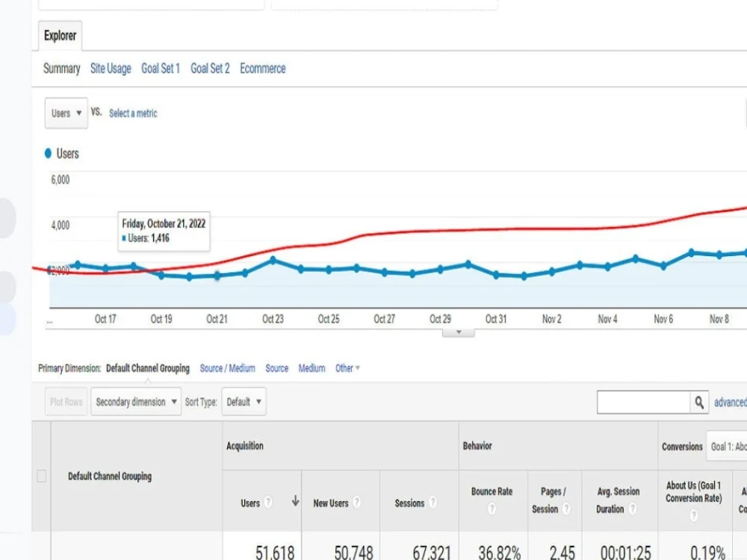Click the Plot Rows button
747x560 pixels.
tap(66, 402)
